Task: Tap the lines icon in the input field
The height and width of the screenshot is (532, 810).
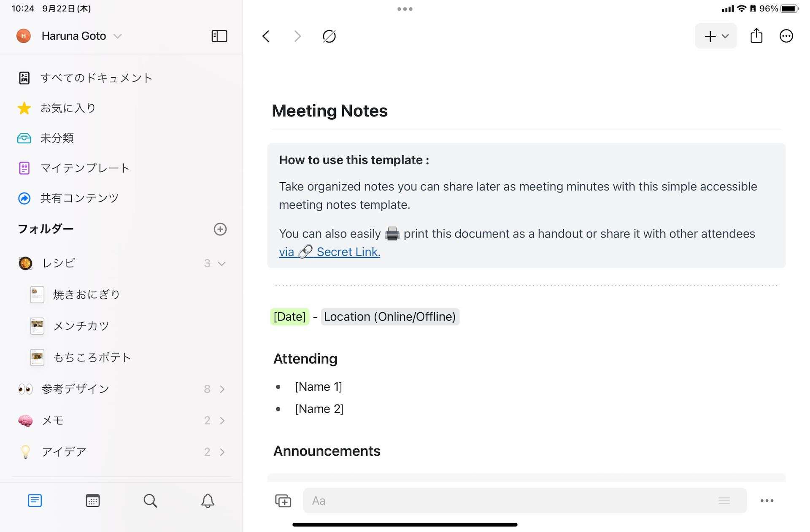Action: (x=724, y=501)
